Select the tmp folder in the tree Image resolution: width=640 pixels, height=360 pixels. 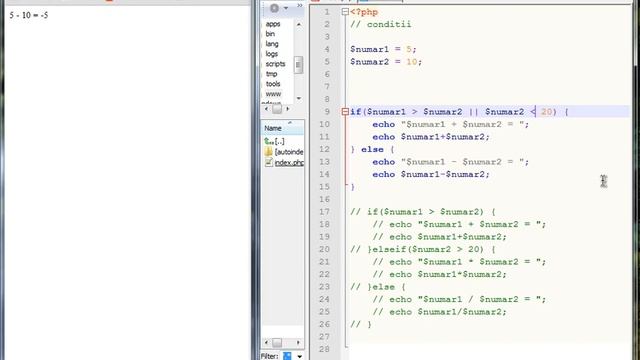[271, 74]
